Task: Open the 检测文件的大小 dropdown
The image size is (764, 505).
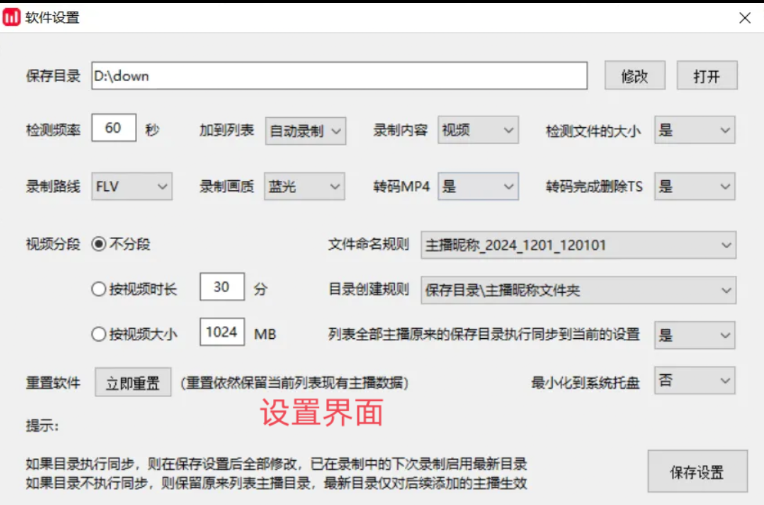Action: pyautogui.click(x=694, y=130)
